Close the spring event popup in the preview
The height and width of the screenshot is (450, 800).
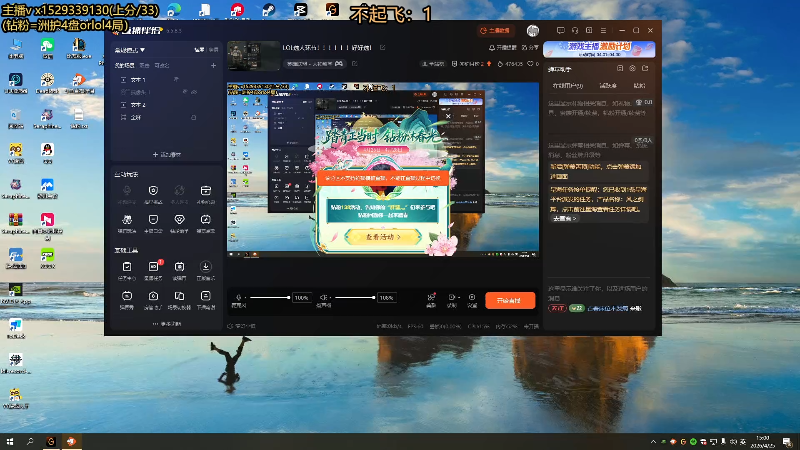coord(448,116)
